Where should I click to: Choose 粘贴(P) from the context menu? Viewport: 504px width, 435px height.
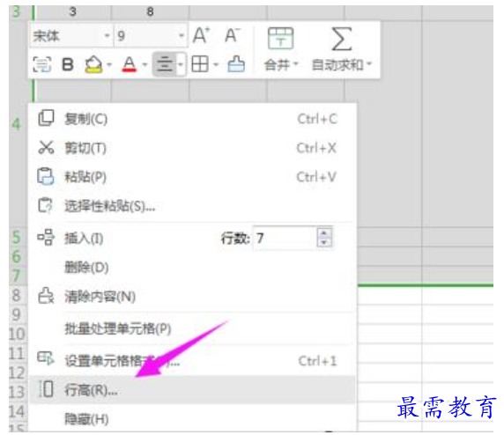tap(193, 177)
